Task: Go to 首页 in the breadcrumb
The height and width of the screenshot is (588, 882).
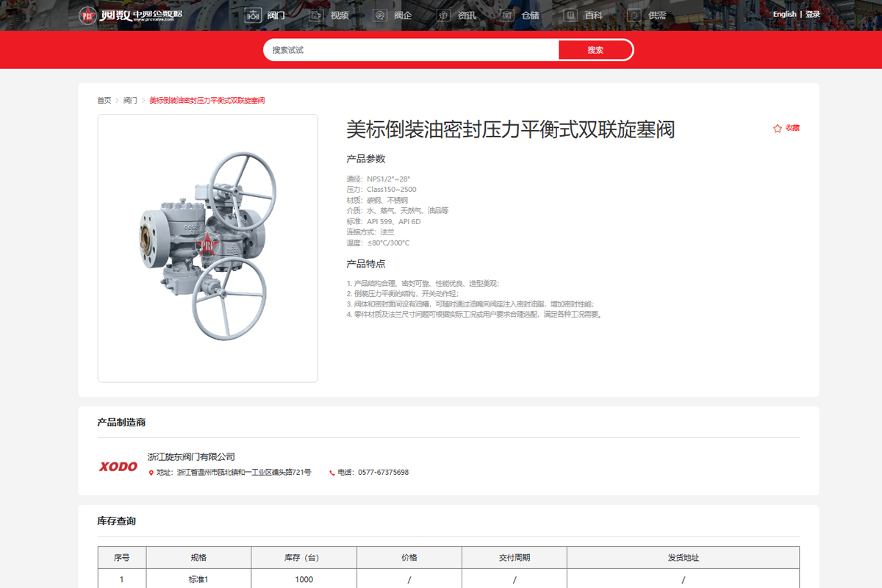Action: pos(104,100)
